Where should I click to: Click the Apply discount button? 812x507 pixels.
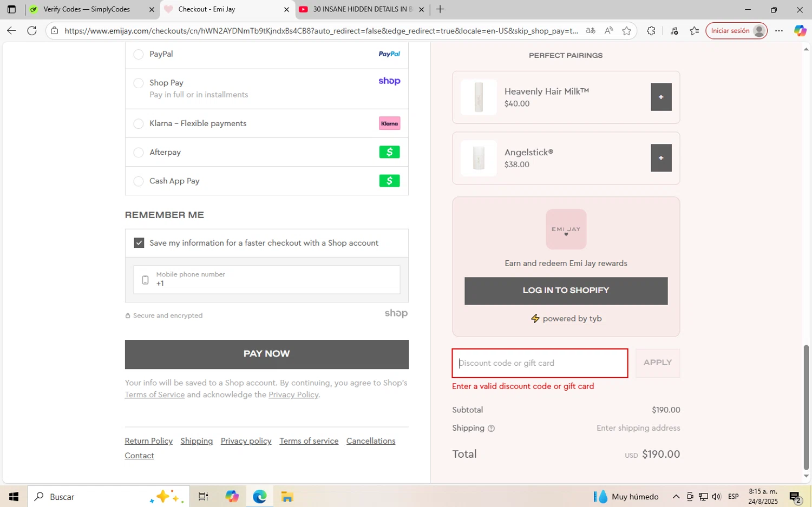pyautogui.click(x=658, y=363)
